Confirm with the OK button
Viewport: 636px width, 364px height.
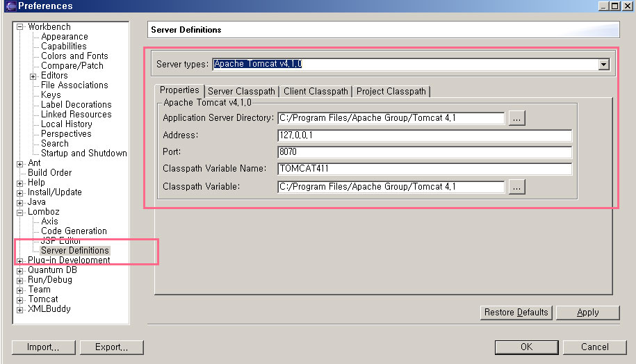click(526, 347)
